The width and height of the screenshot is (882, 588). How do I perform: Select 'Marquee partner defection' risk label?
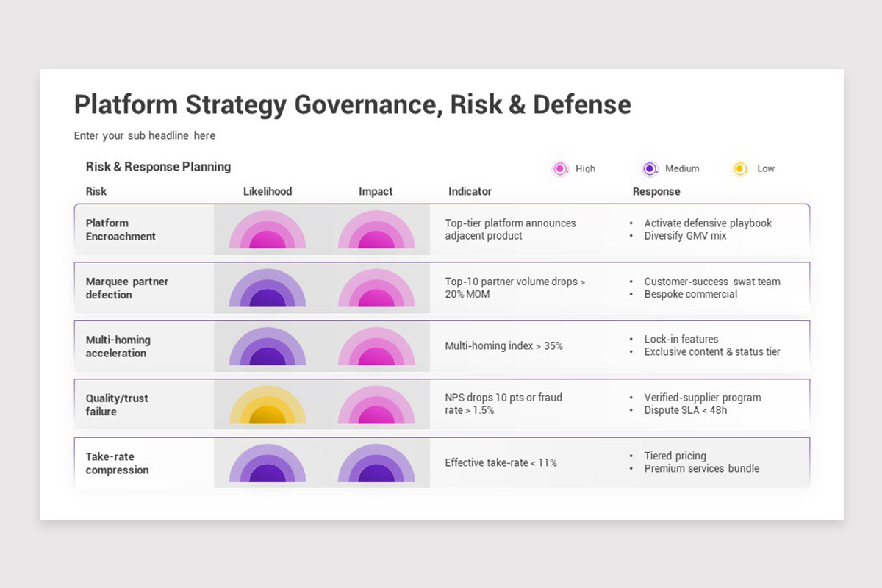127,288
